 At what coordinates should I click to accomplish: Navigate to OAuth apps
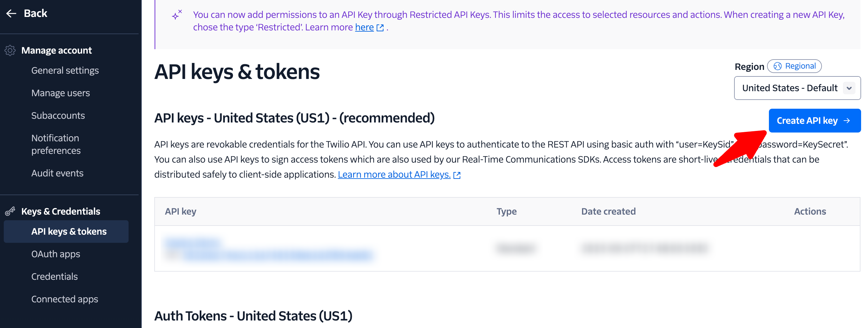pos(56,254)
